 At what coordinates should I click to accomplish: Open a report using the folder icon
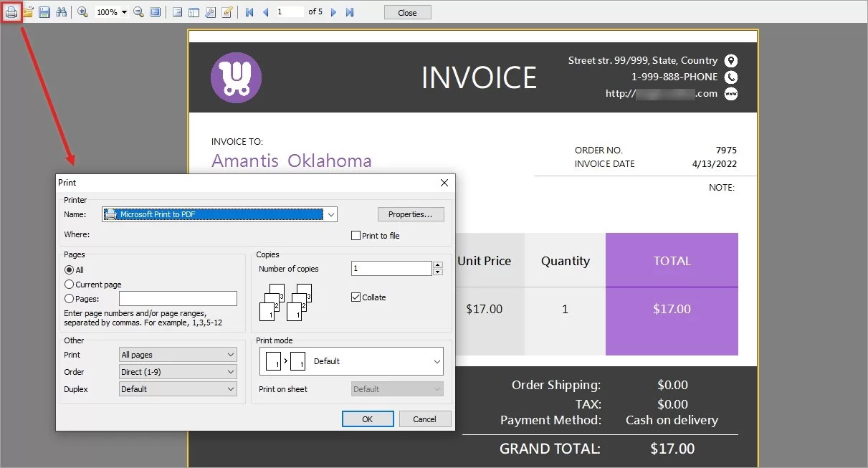tap(27, 11)
